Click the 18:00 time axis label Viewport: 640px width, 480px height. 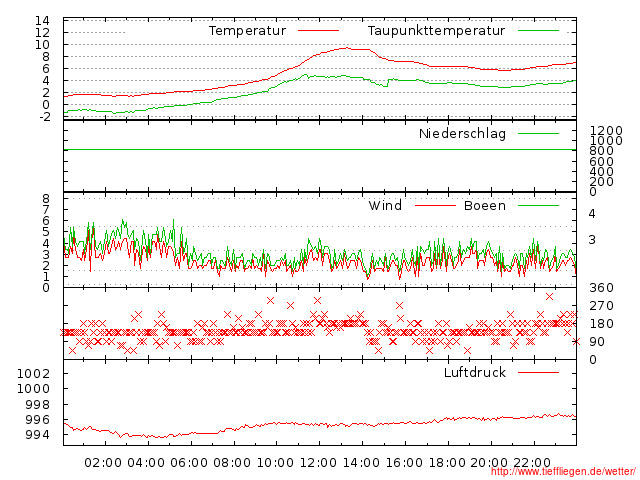click(x=447, y=463)
